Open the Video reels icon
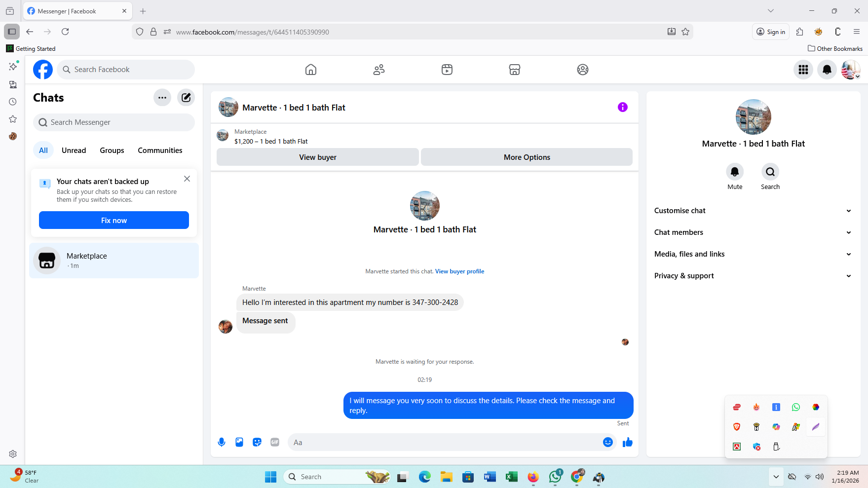Screen dimensions: 868x488 447,70
